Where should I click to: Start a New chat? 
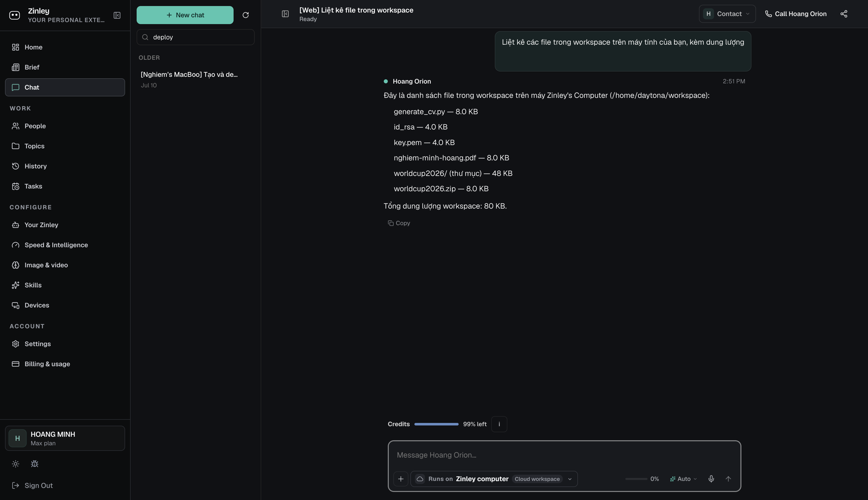pos(185,15)
